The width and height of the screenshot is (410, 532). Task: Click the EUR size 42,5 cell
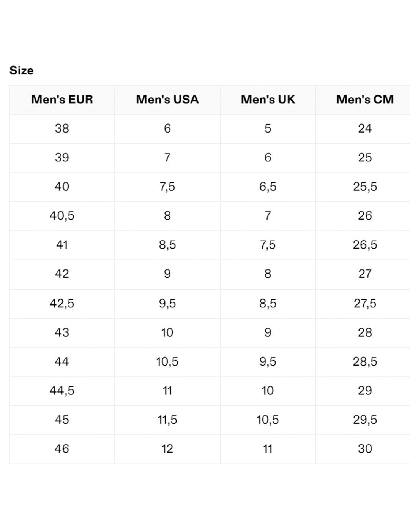point(62,304)
